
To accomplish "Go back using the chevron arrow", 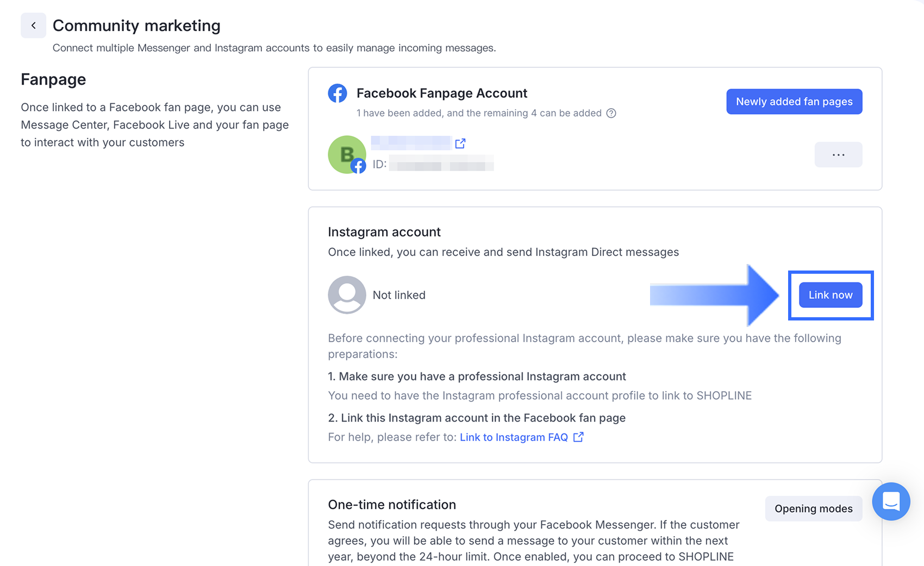I will [33, 26].
